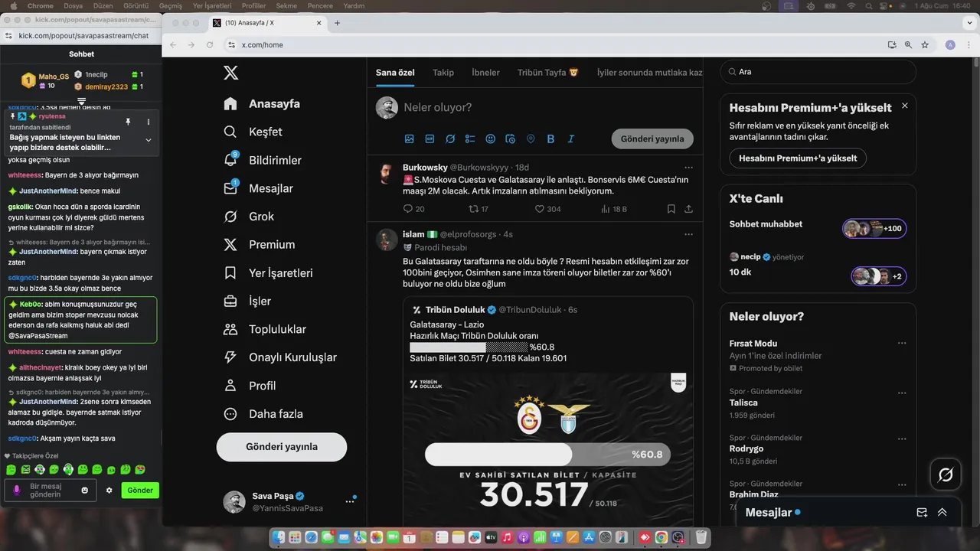Open floating Grok button at bottom right
This screenshot has width=980, height=551.
point(946,474)
